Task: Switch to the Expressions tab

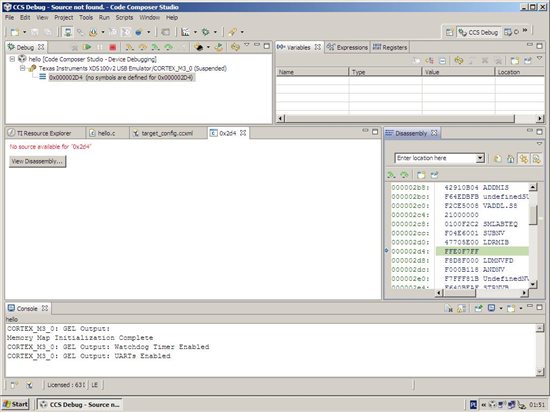Action: click(x=347, y=47)
